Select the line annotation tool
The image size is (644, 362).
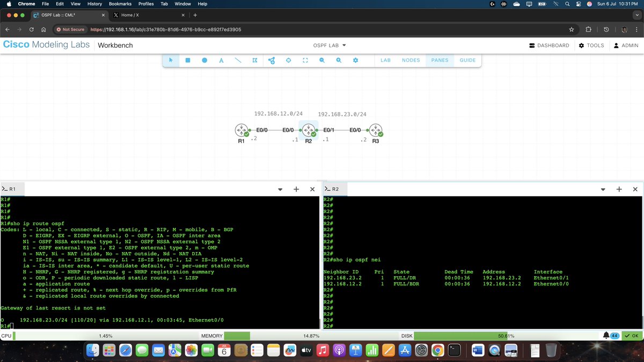click(238, 61)
